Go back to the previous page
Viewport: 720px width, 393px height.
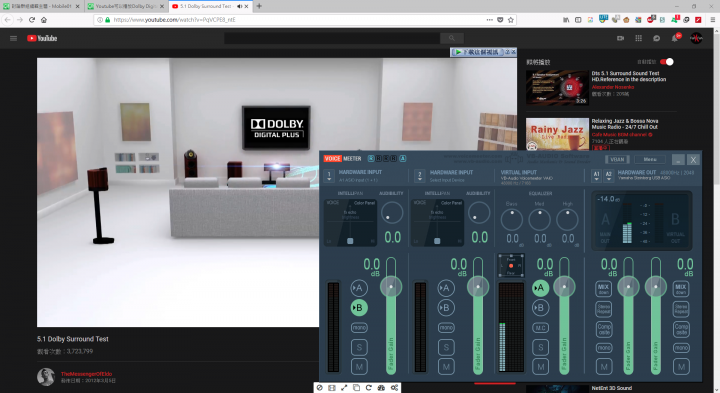click(x=7, y=20)
